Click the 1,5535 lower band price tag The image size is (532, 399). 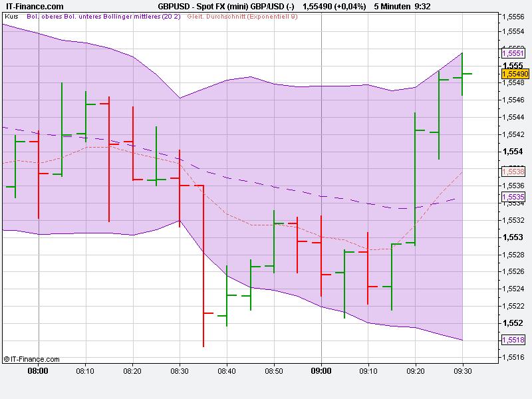click(512, 196)
